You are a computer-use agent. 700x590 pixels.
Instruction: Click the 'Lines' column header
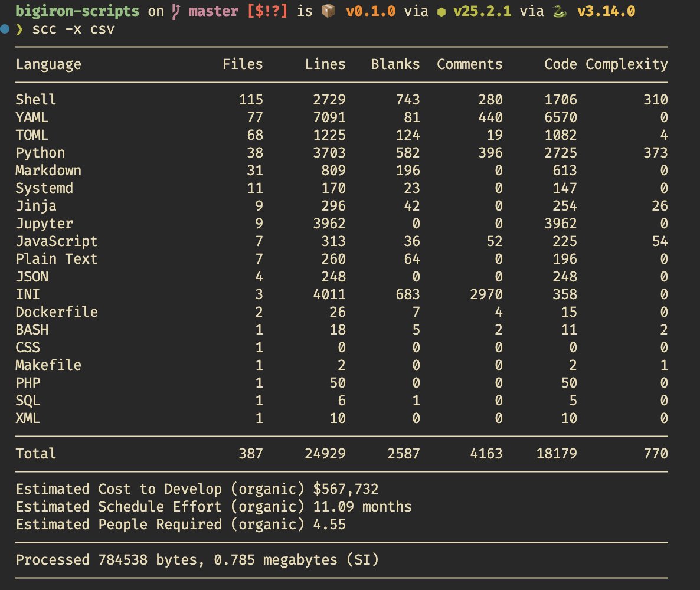pyautogui.click(x=325, y=64)
